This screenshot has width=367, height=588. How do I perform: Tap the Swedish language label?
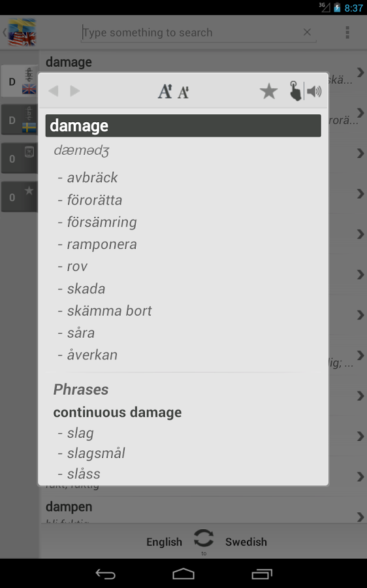click(x=246, y=542)
